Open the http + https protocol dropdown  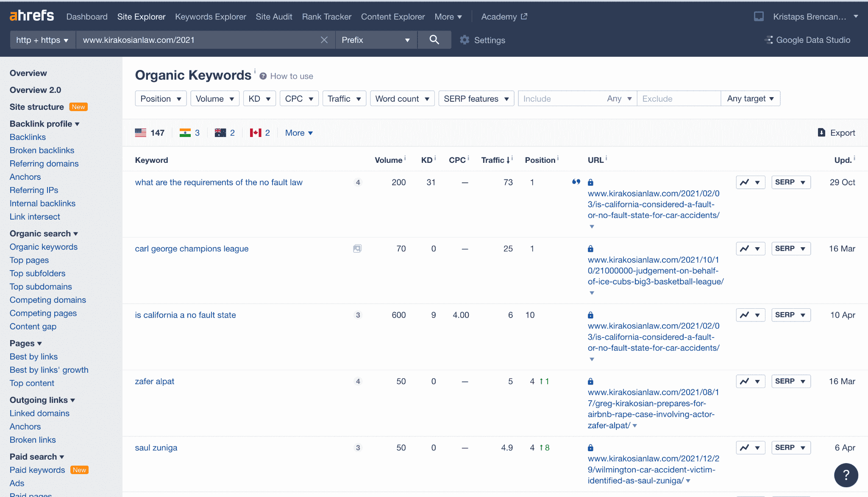click(x=42, y=40)
